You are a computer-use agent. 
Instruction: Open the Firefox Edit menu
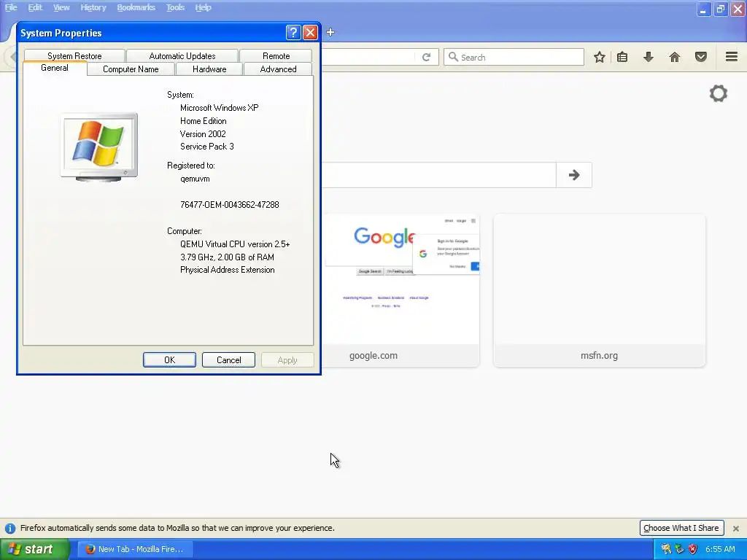coord(35,7)
